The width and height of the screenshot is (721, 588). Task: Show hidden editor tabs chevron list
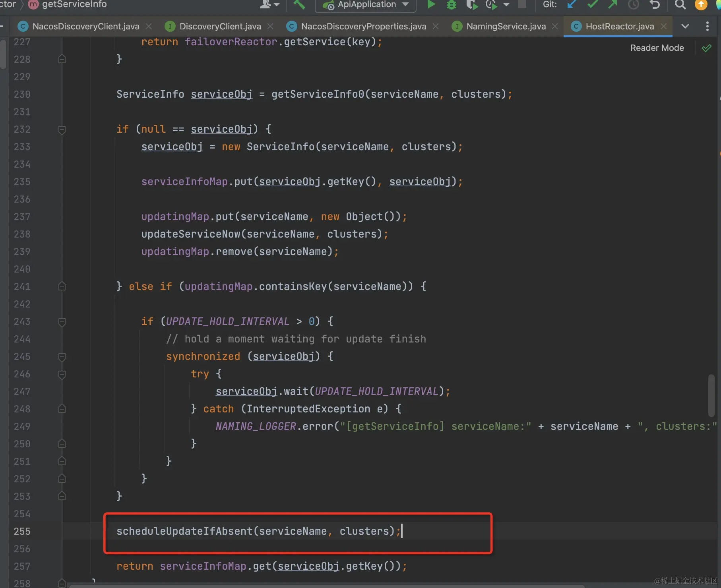[x=685, y=26]
